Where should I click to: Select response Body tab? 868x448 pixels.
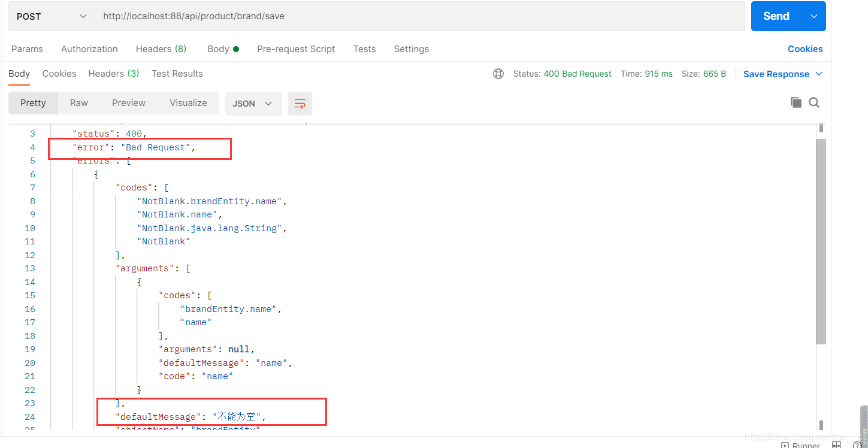19,74
